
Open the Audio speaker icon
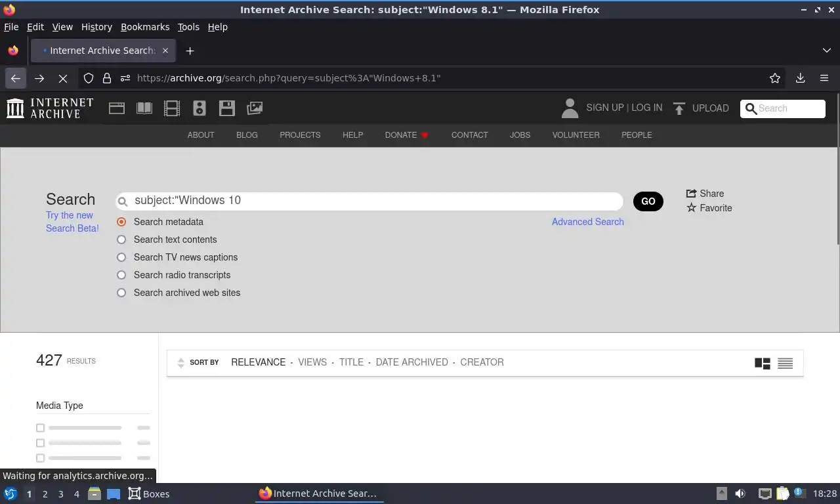point(199,108)
